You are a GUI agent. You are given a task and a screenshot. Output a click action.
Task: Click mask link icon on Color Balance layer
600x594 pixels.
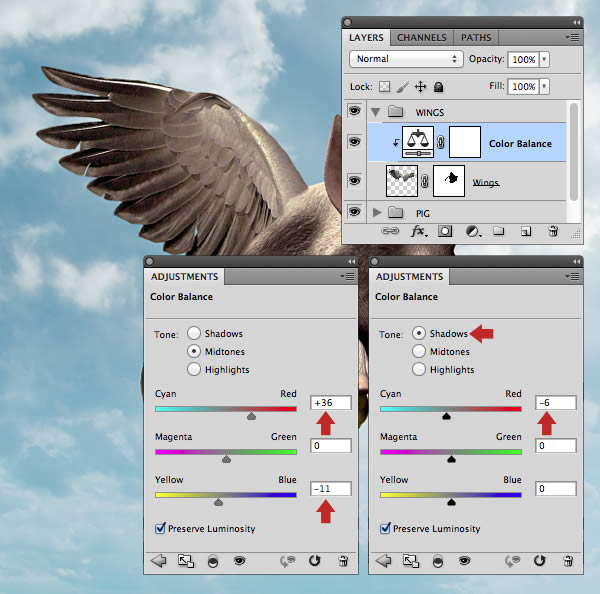click(x=441, y=142)
